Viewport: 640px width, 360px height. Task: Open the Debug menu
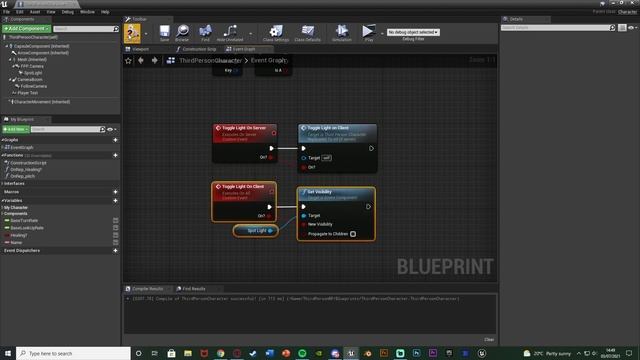(x=67, y=12)
